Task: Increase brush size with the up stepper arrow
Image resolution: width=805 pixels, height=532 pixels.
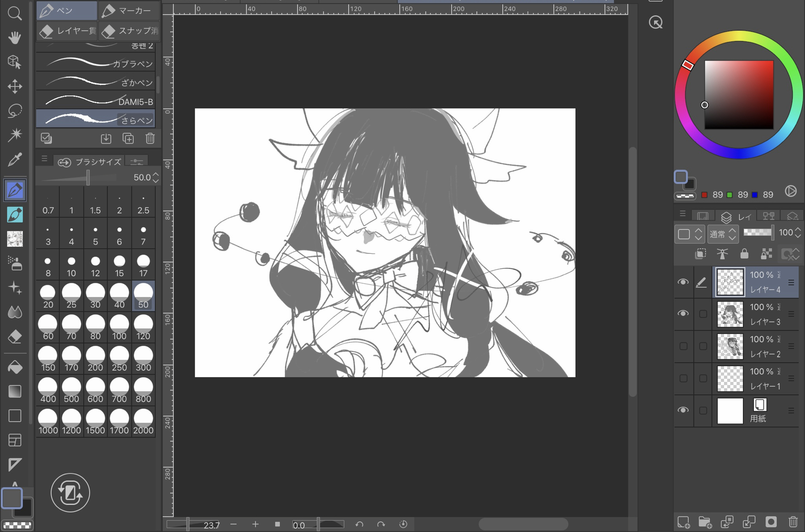Action: [156, 174]
